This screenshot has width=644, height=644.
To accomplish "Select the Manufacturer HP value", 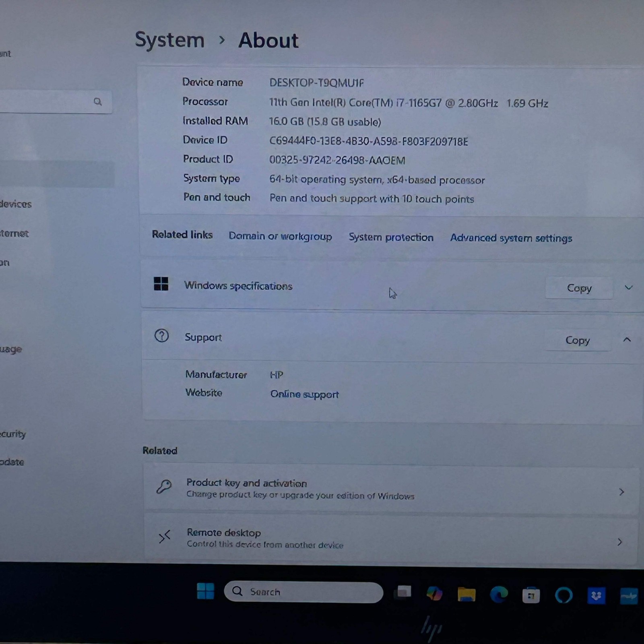I will 277,375.
